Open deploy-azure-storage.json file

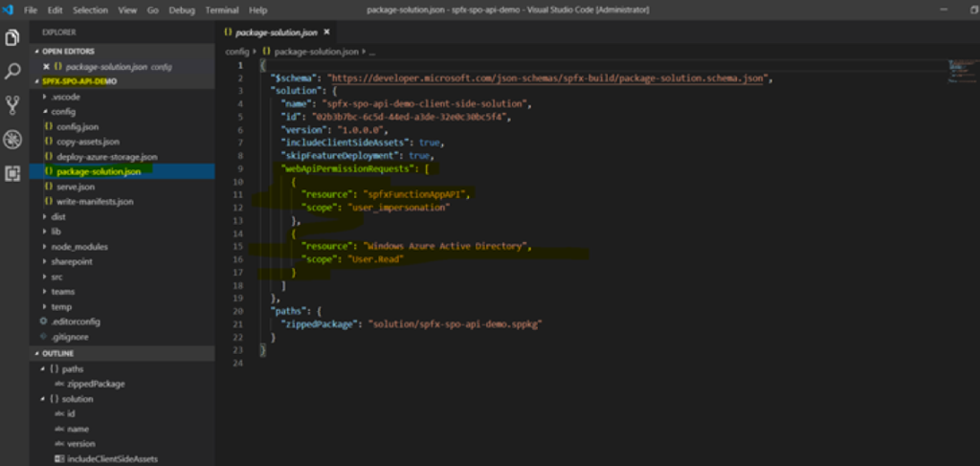click(x=106, y=156)
